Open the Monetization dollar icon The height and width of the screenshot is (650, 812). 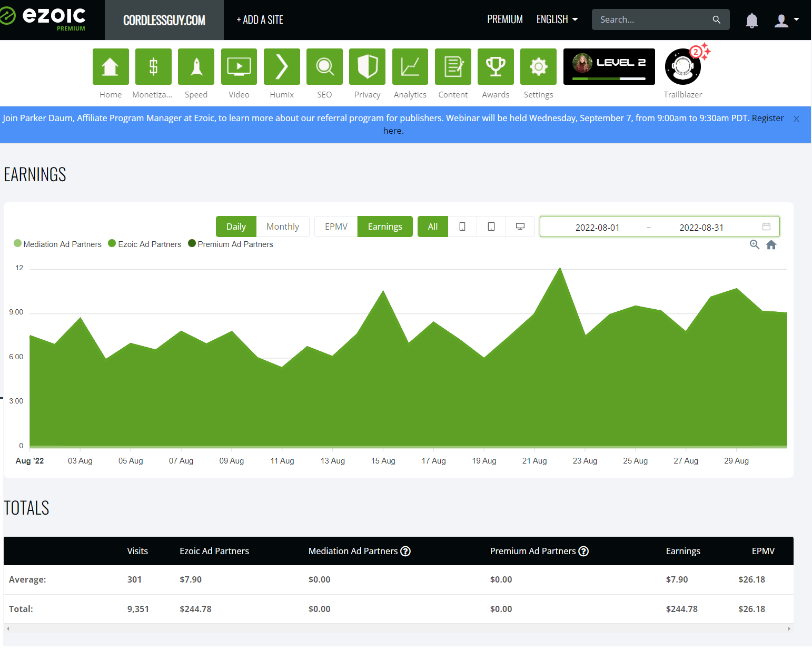click(x=153, y=66)
